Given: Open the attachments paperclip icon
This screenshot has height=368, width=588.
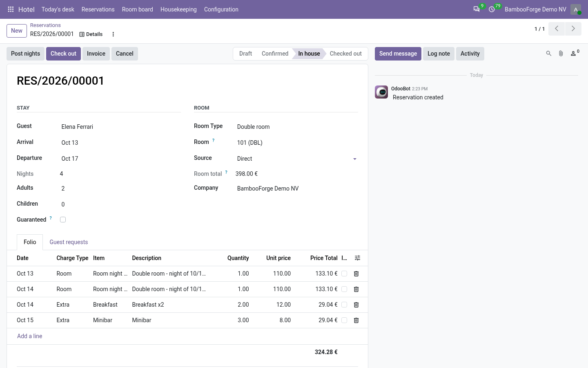Looking at the screenshot, I should 561,54.
